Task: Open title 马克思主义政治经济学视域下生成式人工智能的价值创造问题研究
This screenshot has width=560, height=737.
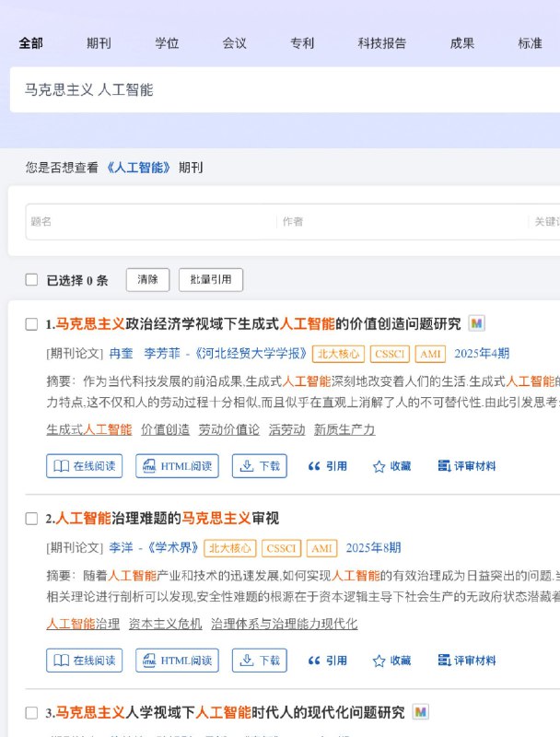Action: pyautogui.click(x=258, y=324)
